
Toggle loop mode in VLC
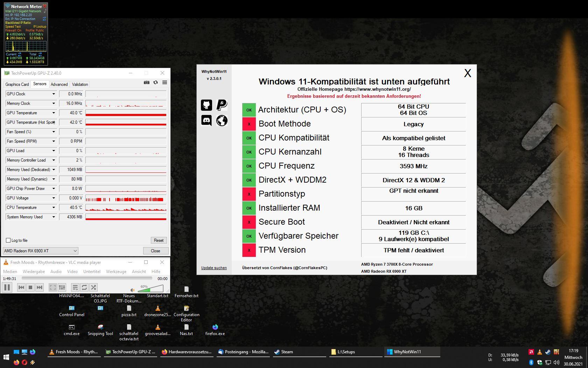pyautogui.click(x=84, y=287)
